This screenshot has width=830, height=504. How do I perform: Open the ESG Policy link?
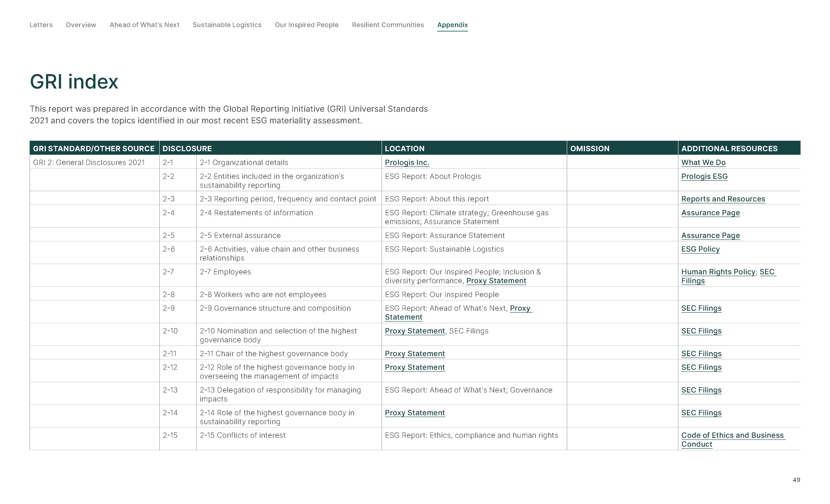click(700, 249)
